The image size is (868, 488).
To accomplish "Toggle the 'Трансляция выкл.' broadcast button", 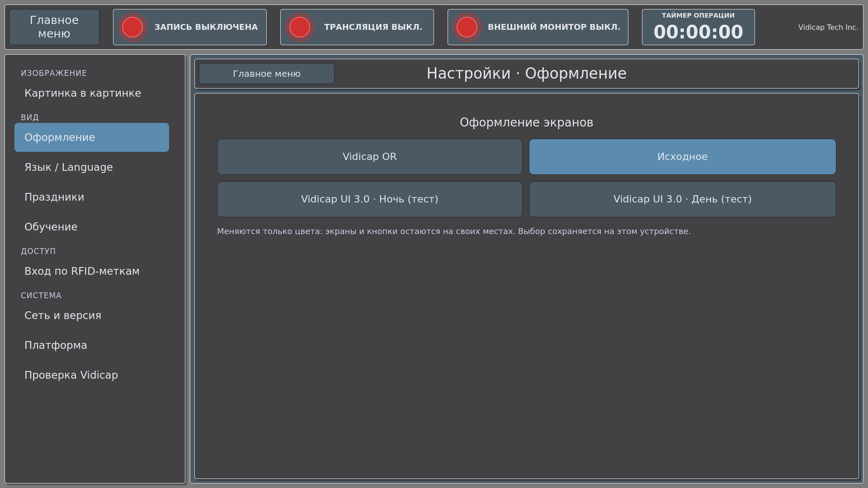I will pos(357,27).
